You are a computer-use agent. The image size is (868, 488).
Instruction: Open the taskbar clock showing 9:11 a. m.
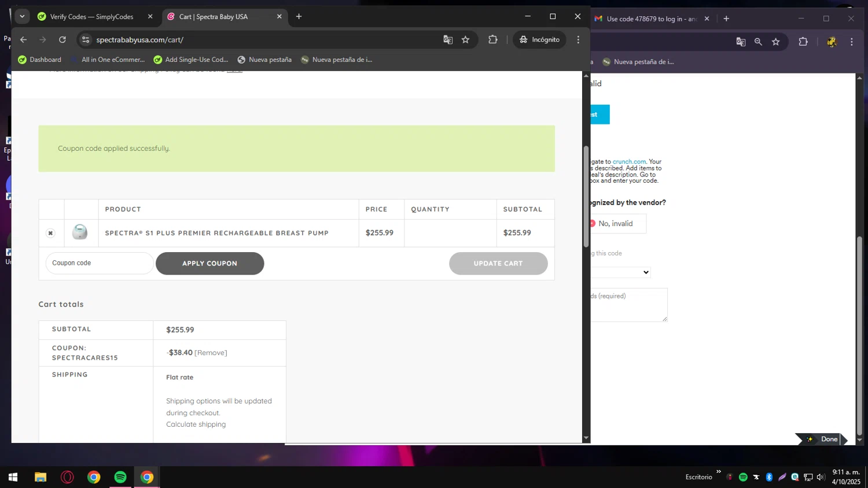846,477
